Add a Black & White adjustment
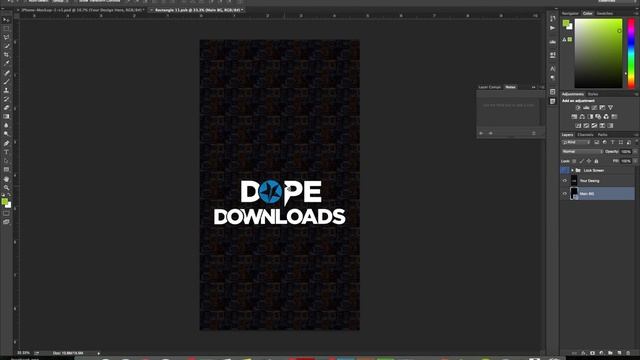640x360 pixels. click(x=590, y=117)
